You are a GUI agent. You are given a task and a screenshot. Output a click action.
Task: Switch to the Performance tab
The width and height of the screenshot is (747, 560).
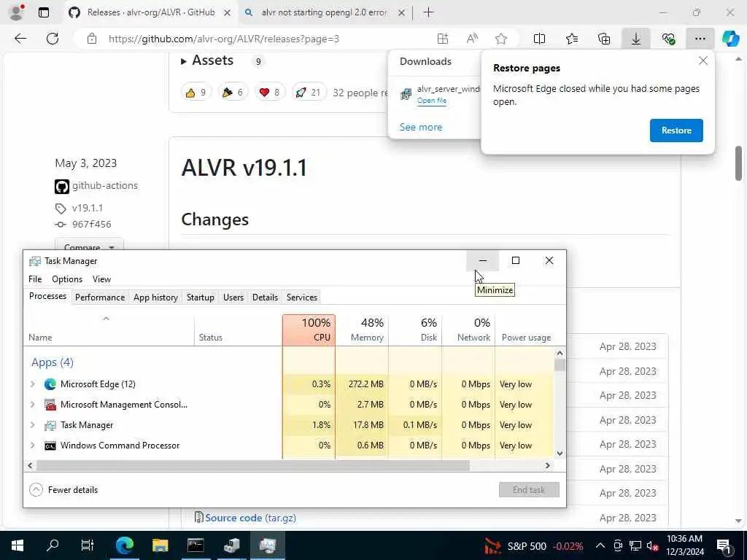coord(99,297)
